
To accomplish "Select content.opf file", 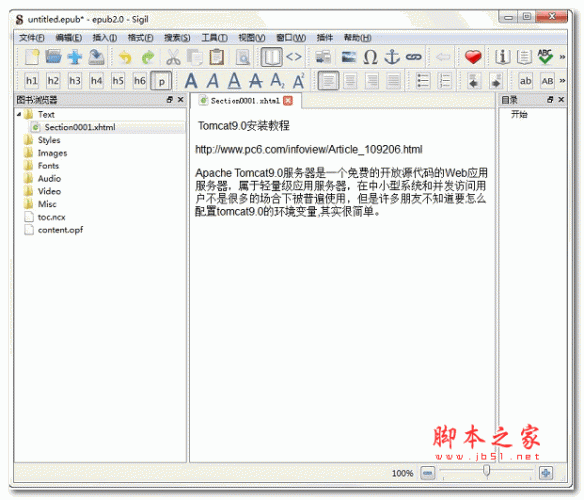I will pos(60,230).
